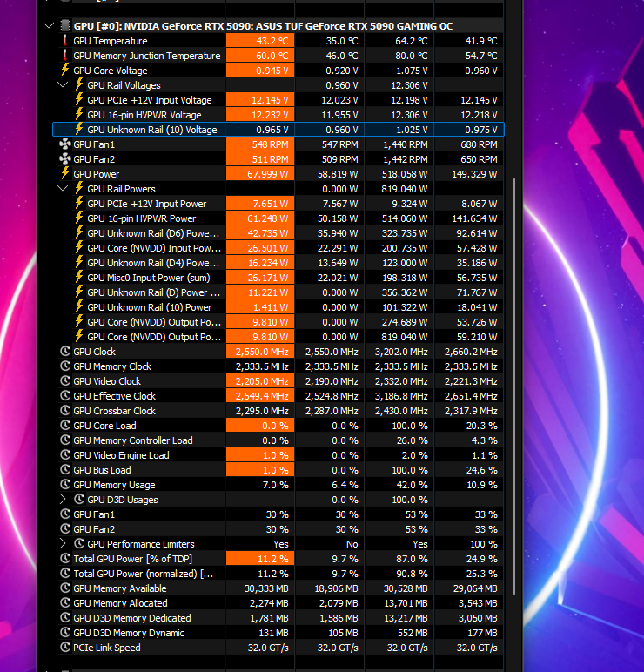Collapse the GPU [#0] NVIDIA GeForce RTX 5090 section
This screenshot has width=644, height=672.
point(49,26)
